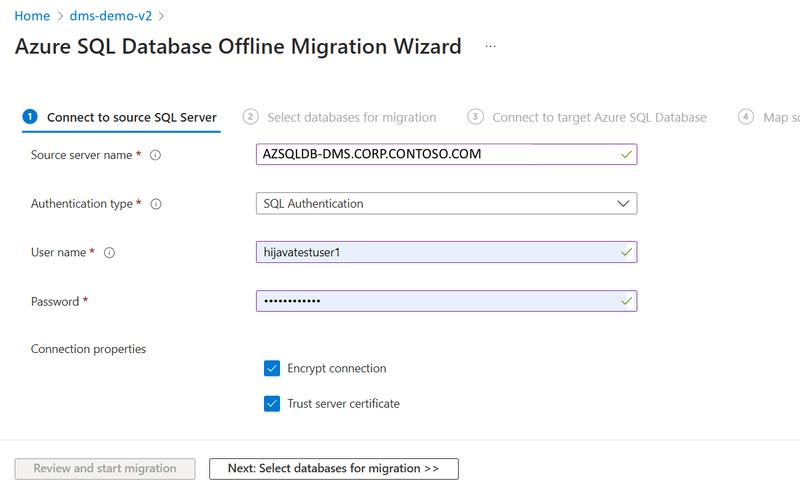The image size is (800, 495).
Task: Focus the Password input field
Action: (x=446, y=301)
